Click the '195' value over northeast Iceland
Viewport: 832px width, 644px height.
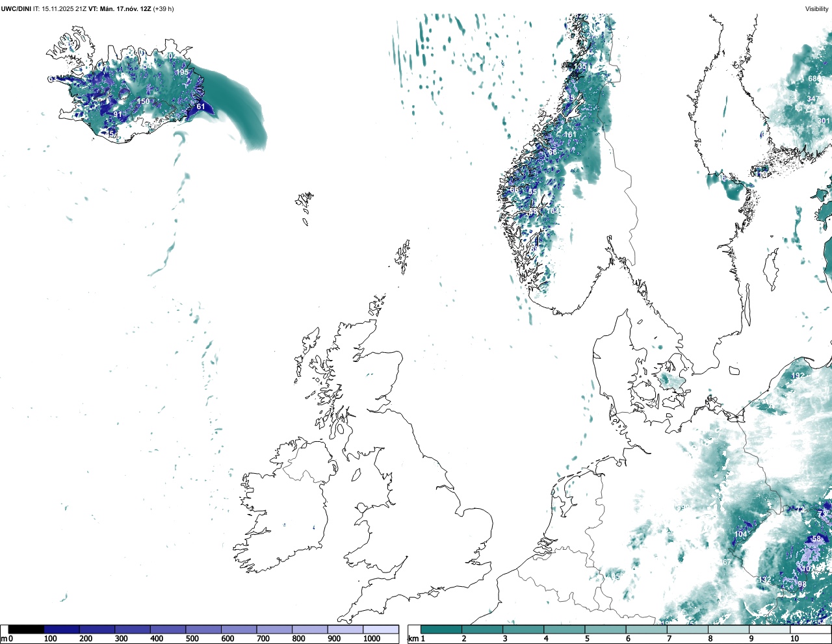click(x=182, y=72)
